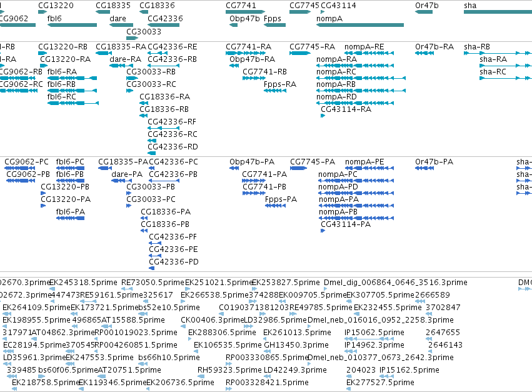Viewport: 532px width, 392px height.
Task: Click the CG9062-PC protein label
Action: tap(26, 161)
